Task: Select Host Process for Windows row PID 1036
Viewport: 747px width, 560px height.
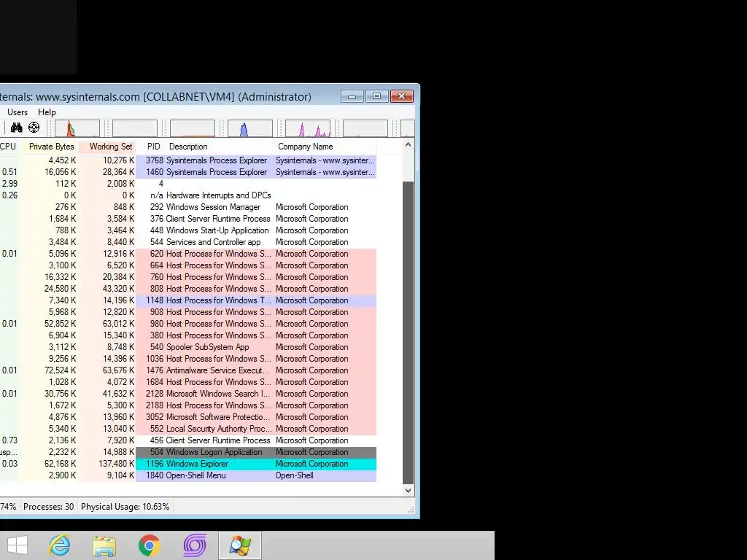Action: click(x=188, y=359)
